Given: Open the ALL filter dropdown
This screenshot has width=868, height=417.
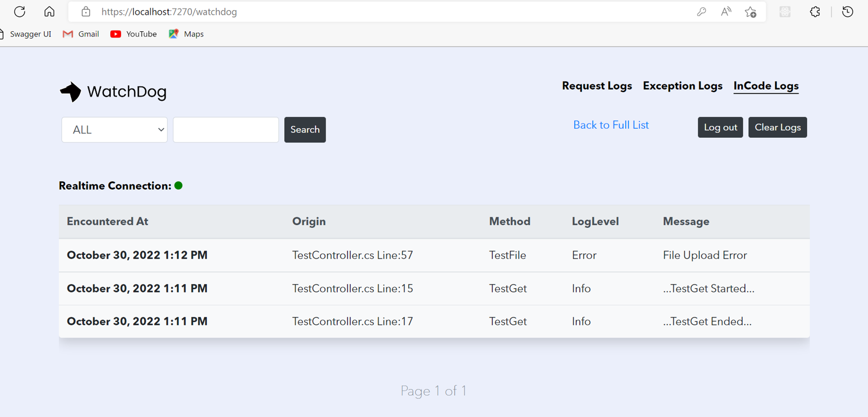Looking at the screenshot, I should (x=115, y=130).
